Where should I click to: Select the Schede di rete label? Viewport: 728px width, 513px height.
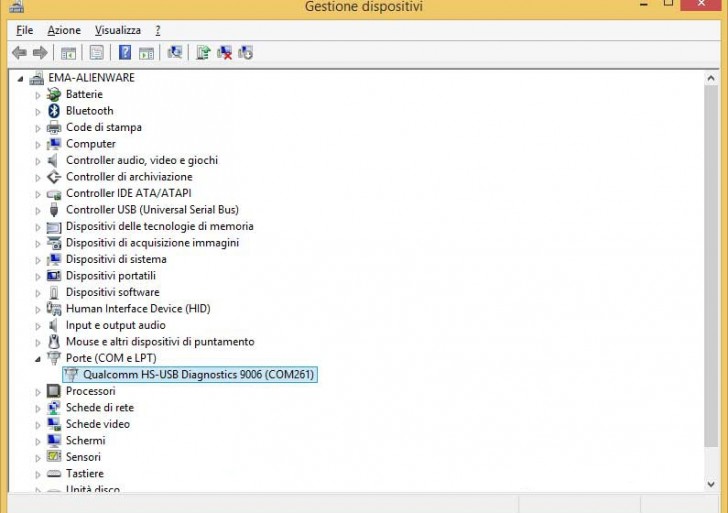100,408
